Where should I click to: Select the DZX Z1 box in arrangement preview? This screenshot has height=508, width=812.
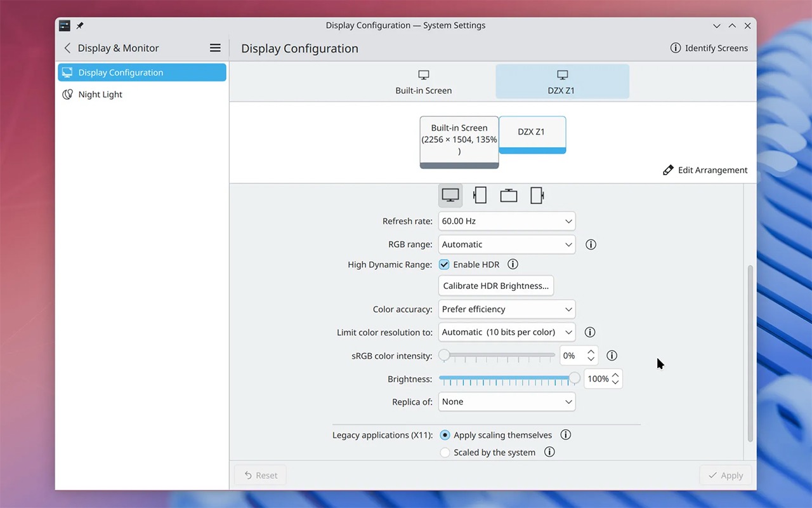[x=532, y=135]
